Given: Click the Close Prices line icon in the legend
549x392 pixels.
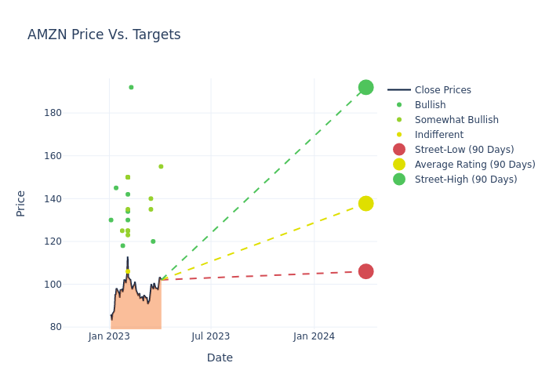Looking at the screenshot, I should [399, 90].
